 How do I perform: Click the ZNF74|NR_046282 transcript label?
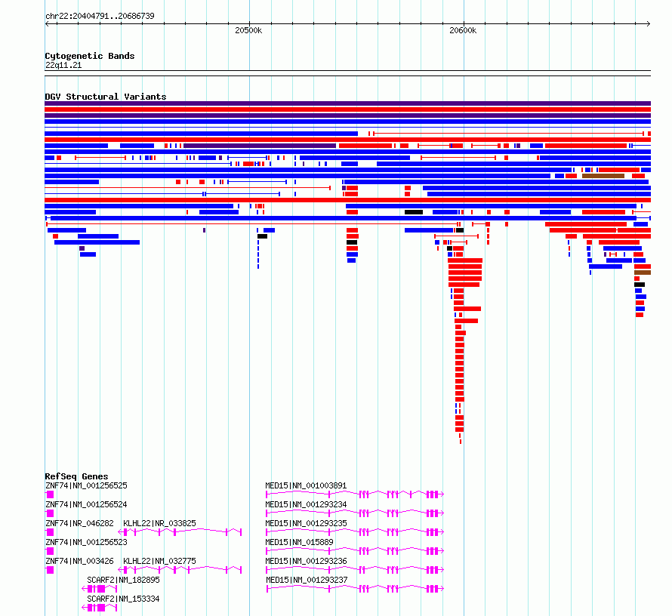80,523
